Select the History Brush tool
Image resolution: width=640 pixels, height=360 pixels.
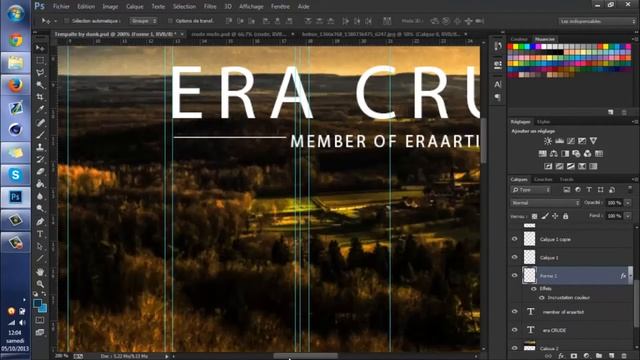[40, 159]
